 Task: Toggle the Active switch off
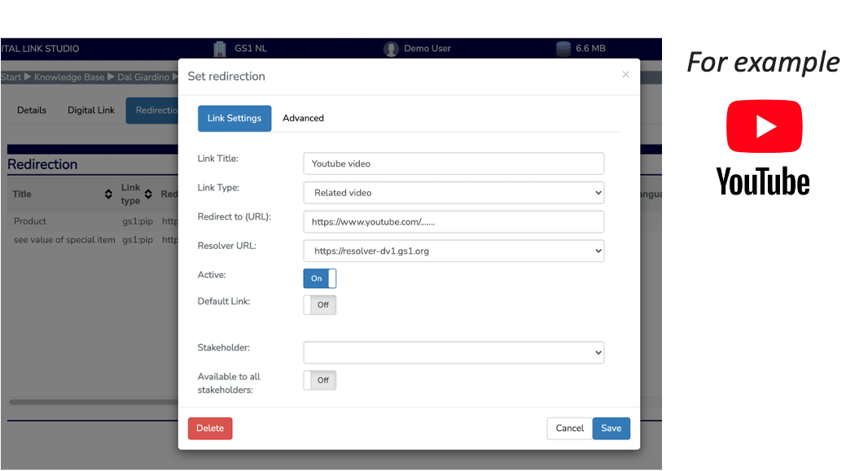coord(319,279)
